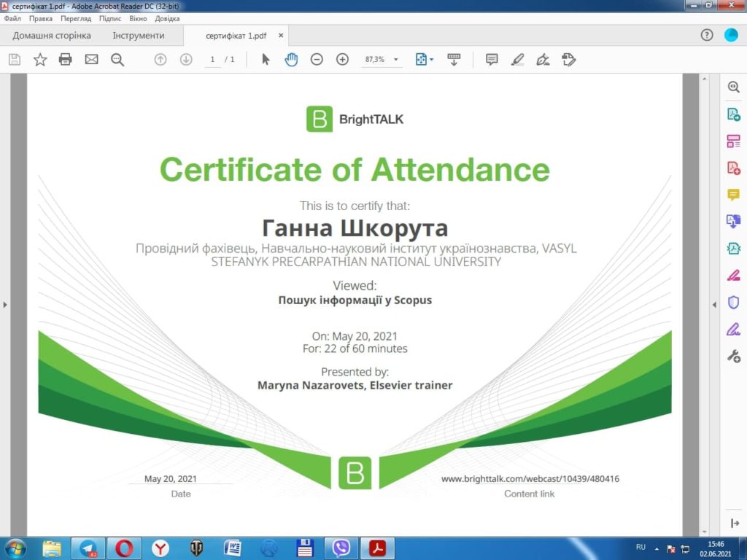Click the zoom out minus button
The width and height of the screenshot is (747, 560).
(x=317, y=60)
